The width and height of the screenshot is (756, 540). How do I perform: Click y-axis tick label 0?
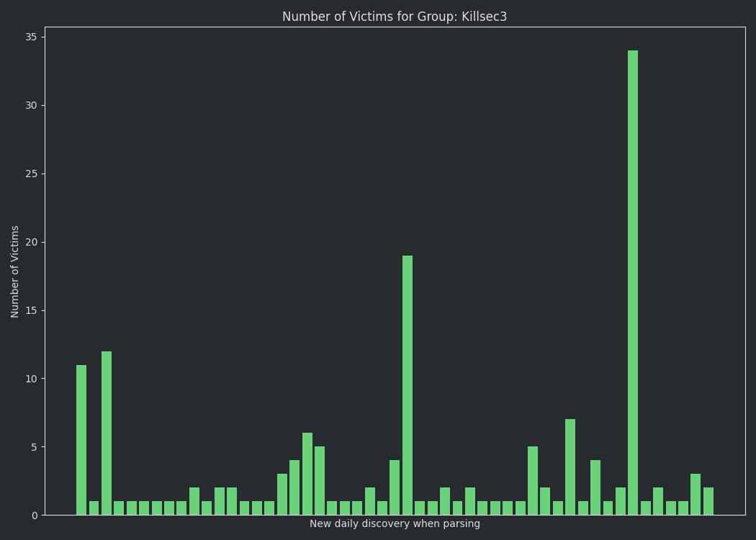pos(35,516)
